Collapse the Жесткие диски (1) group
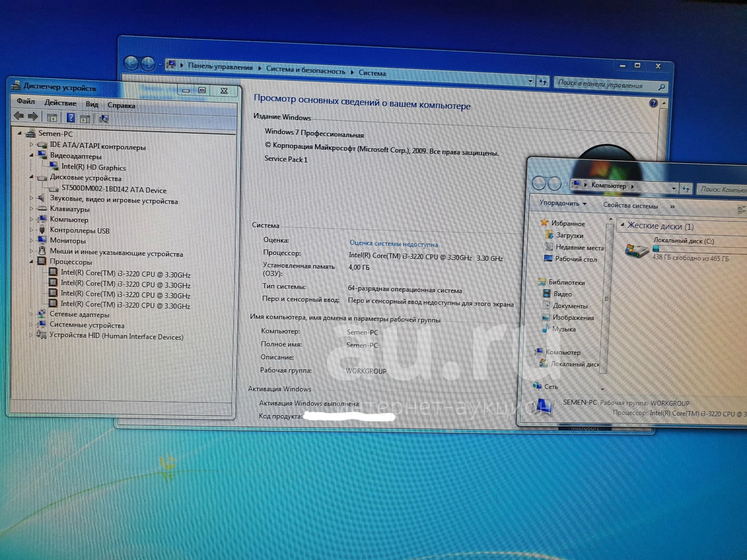Viewport: 747px width, 560px height. [x=622, y=225]
